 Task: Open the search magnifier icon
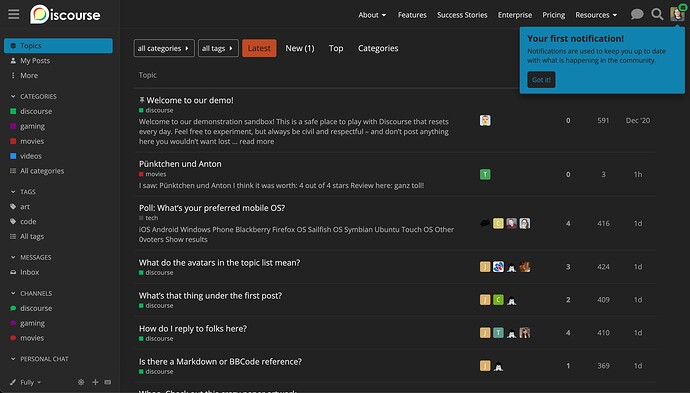click(657, 14)
